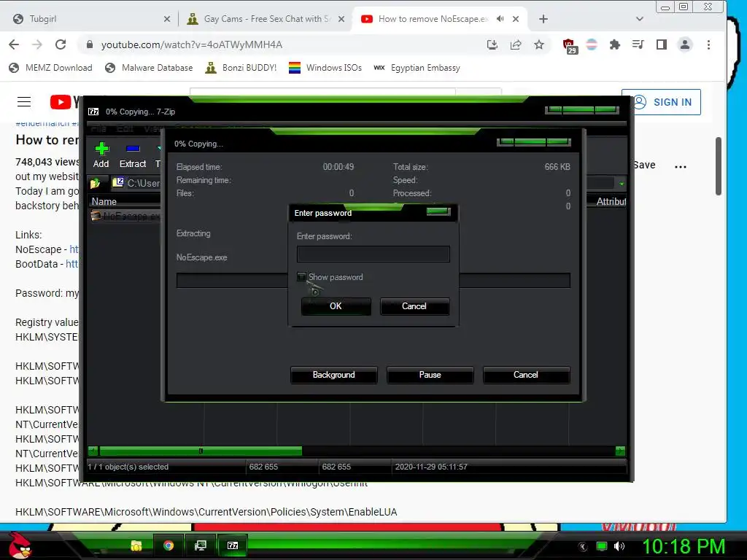This screenshot has height=560, width=747.
Task: Click the YouTube SIGN IN button
Action: [x=661, y=102]
